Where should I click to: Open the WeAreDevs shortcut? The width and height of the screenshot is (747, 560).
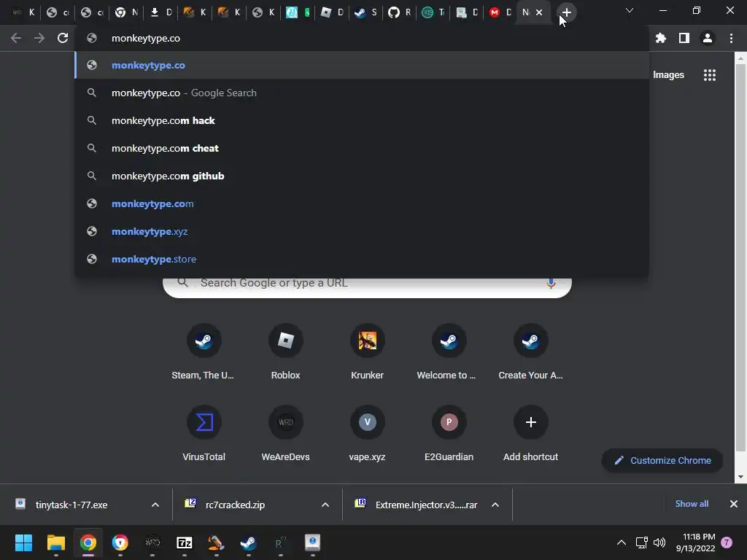(x=285, y=433)
